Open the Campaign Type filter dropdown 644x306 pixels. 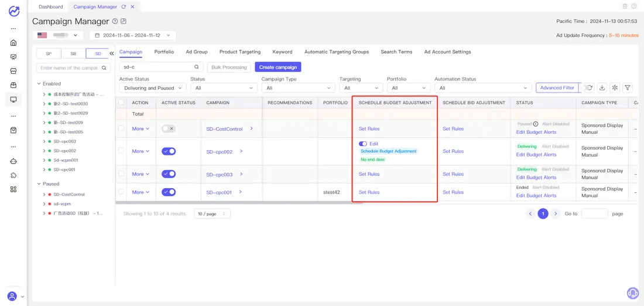pyautogui.click(x=298, y=88)
